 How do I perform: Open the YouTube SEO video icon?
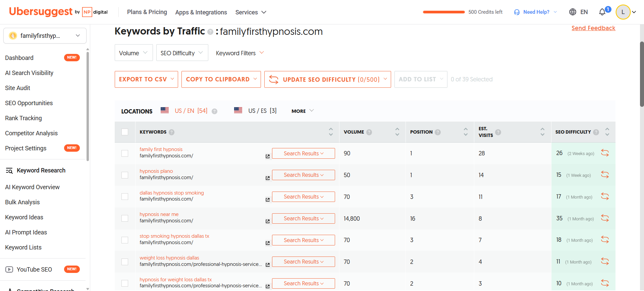coord(9,270)
